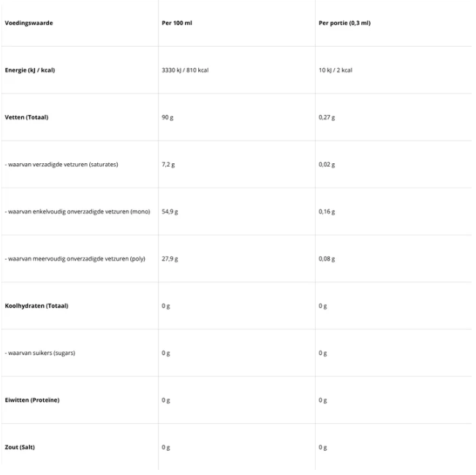This screenshot has width=476, height=475.
Task: Click the Voedingswaarde column header
Action: coord(29,23)
